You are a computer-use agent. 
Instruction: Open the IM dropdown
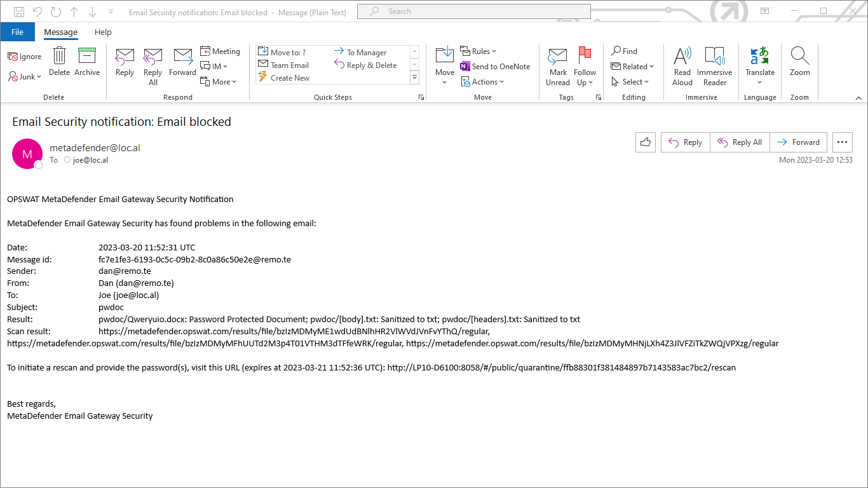214,66
